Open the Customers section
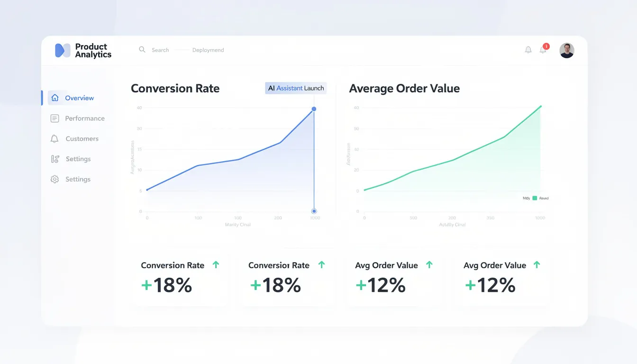The image size is (637, 364). 82,138
